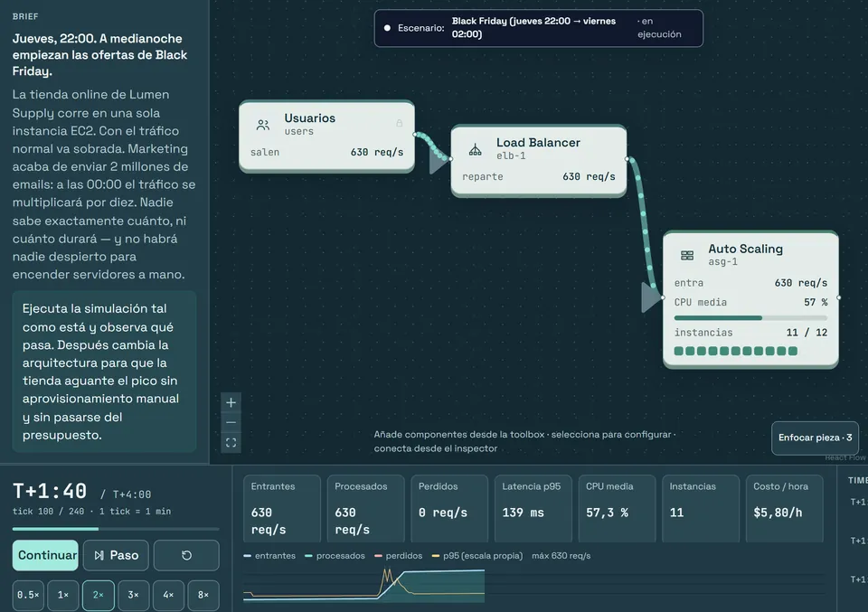This screenshot has height=612, width=868.
Task: Reset the simulation with the restart icon
Action: (x=186, y=555)
